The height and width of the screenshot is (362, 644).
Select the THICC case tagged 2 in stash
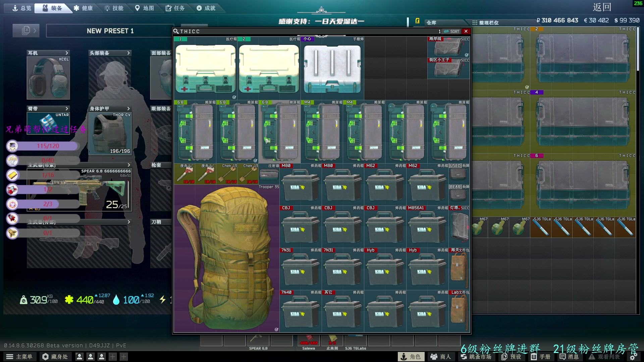pyautogui.click(x=583, y=58)
